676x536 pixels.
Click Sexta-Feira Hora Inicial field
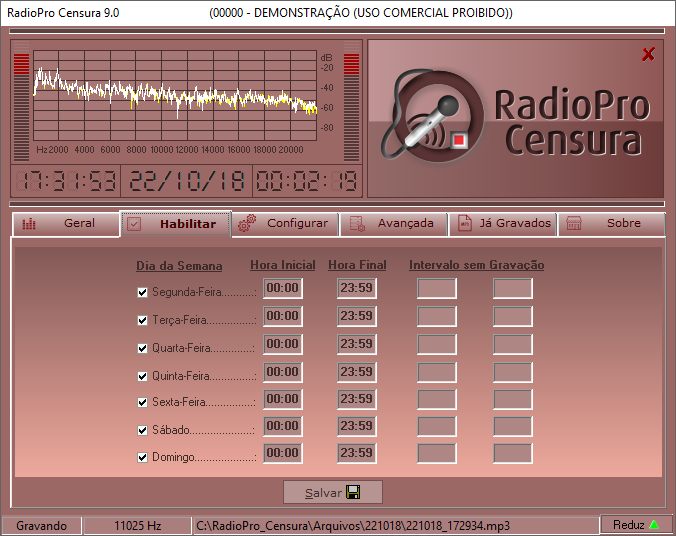[x=283, y=399]
